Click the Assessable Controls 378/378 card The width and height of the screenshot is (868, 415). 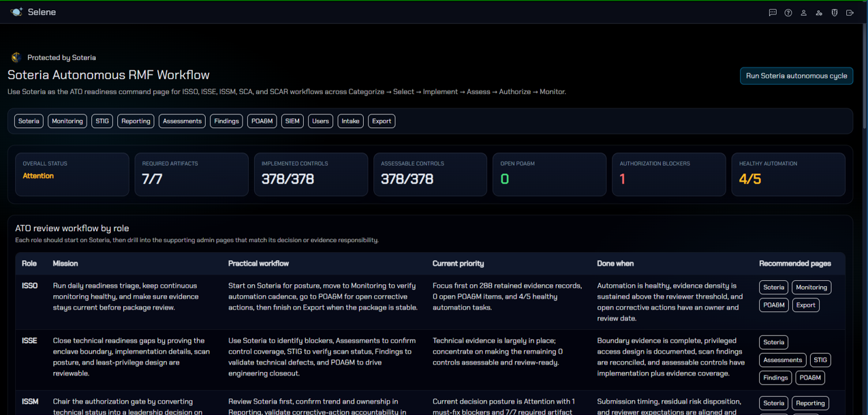click(430, 174)
